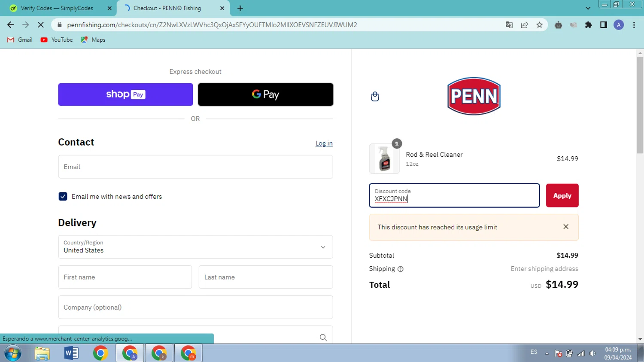Click the Log in link
This screenshot has height=362, width=644.
[x=324, y=143]
